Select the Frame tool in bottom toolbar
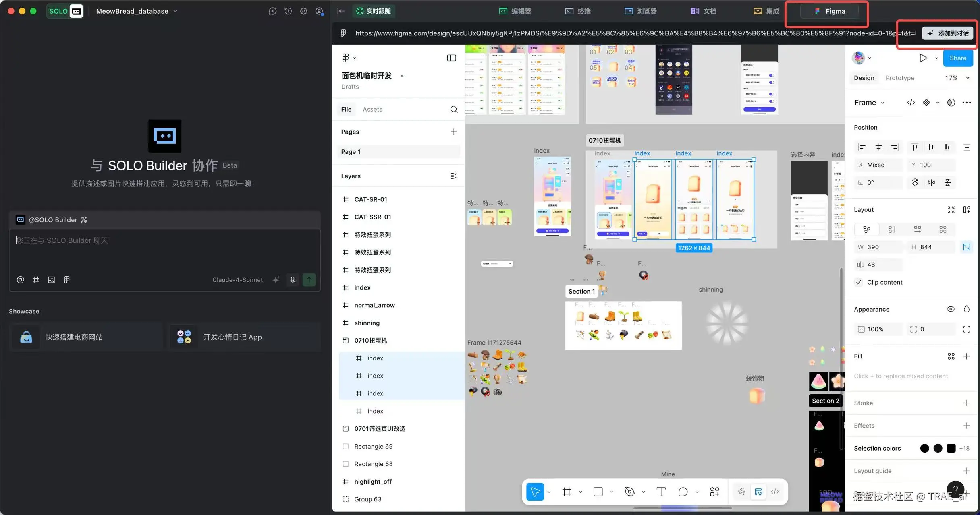Viewport: 980px width, 515px height. coord(567,492)
